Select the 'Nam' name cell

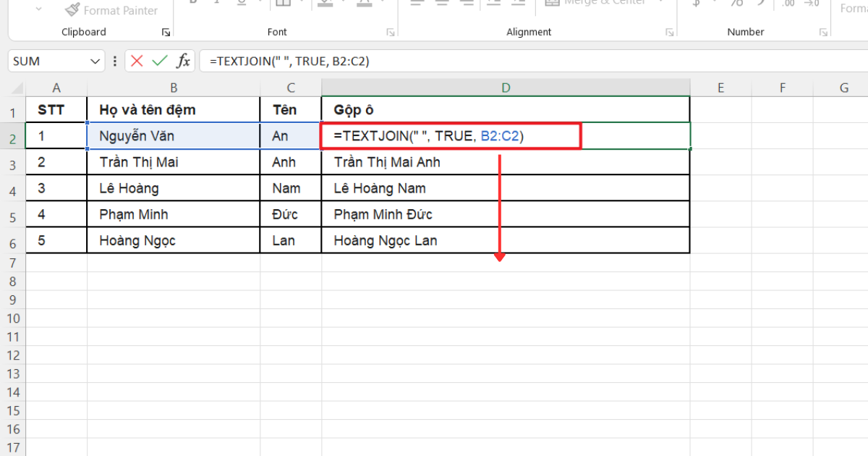coord(291,188)
